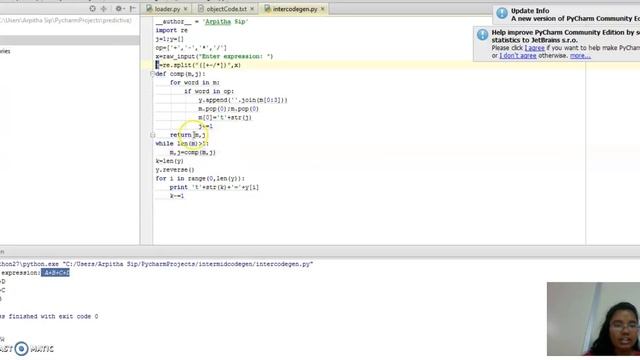The height and width of the screenshot is (360, 640).
Task: Click the k=len(y) line
Action: point(169,161)
